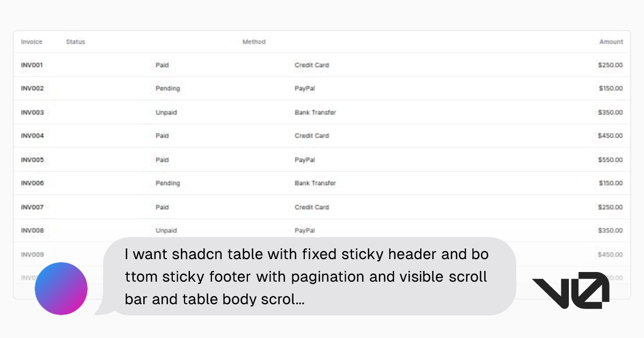
Task: Click the Method column header
Action: point(254,41)
